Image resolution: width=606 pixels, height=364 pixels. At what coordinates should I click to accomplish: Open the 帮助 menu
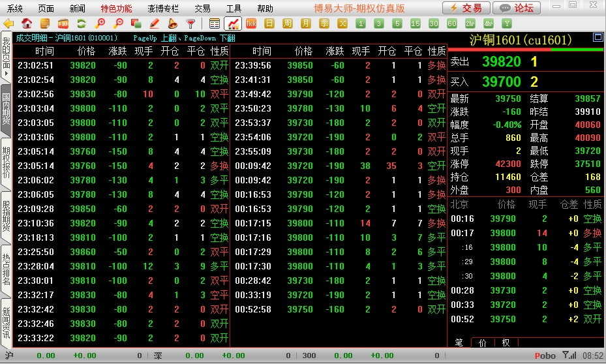[265, 8]
